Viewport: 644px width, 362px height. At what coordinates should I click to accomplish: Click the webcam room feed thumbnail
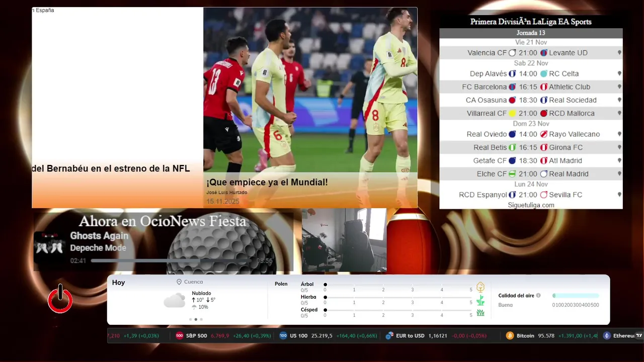(344, 240)
